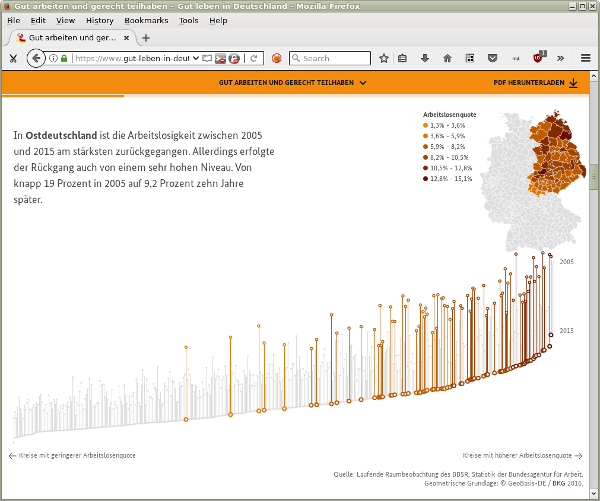Expand the toolbar overflow chevron
Screen dimensions: 600x501
click(561, 58)
